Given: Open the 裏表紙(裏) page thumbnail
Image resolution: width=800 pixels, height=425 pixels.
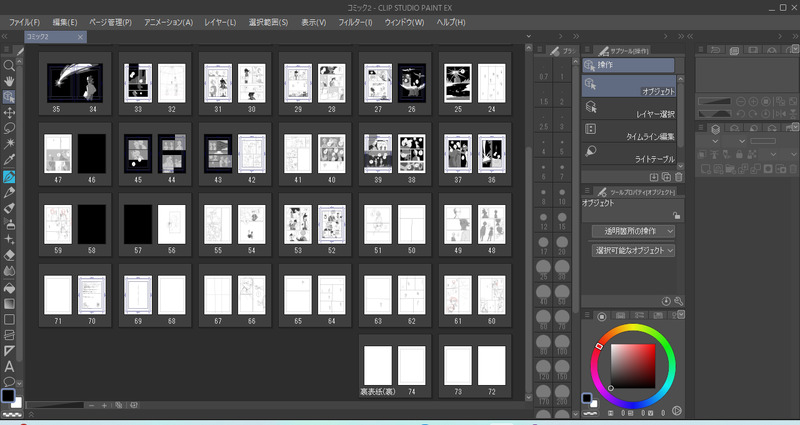Looking at the screenshot, I should (x=378, y=365).
